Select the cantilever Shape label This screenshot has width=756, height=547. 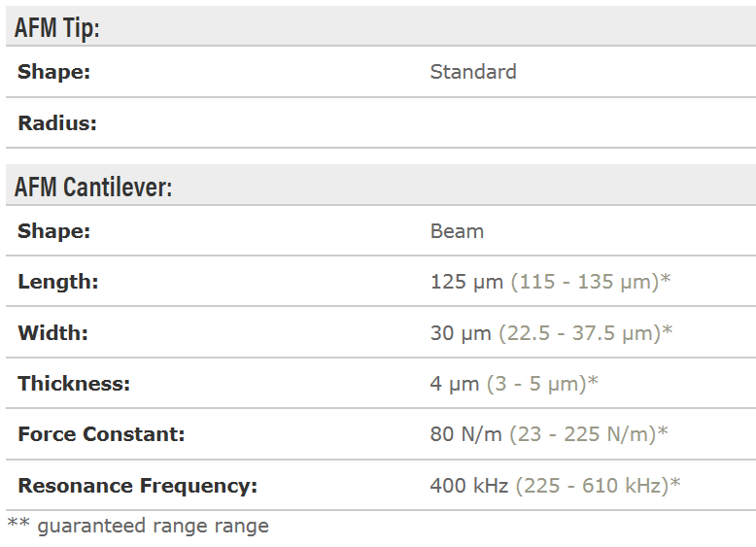pos(54,231)
